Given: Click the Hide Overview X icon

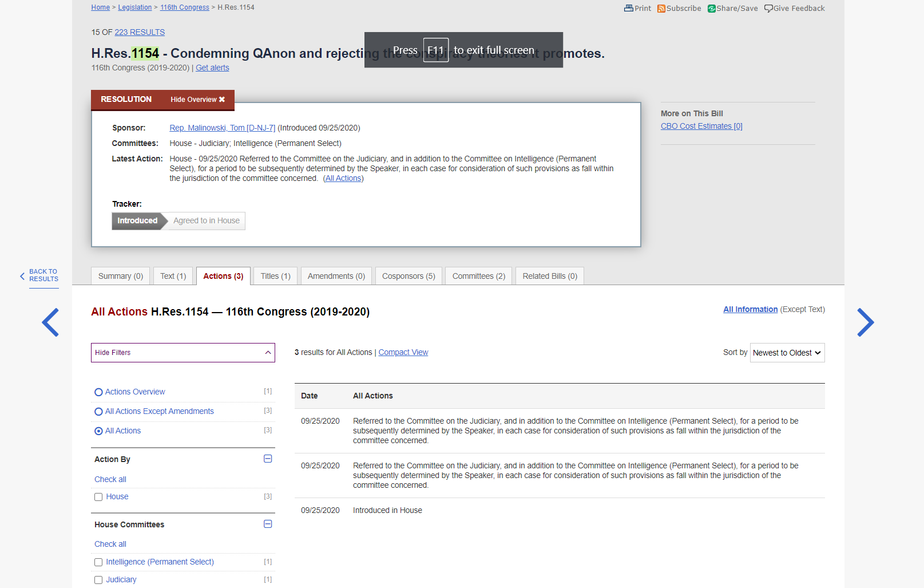Looking at the screenshot, I should click(x=222, y=100).
